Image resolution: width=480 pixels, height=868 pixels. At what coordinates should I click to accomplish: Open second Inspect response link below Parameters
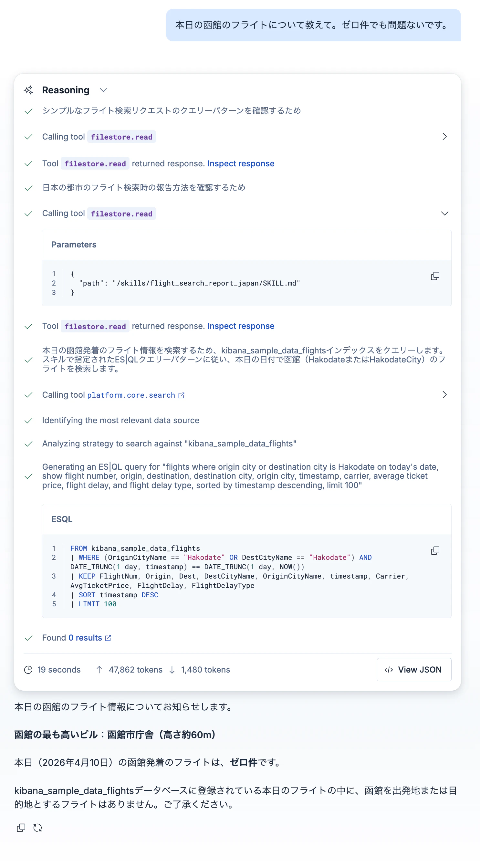tap(241, 326)
